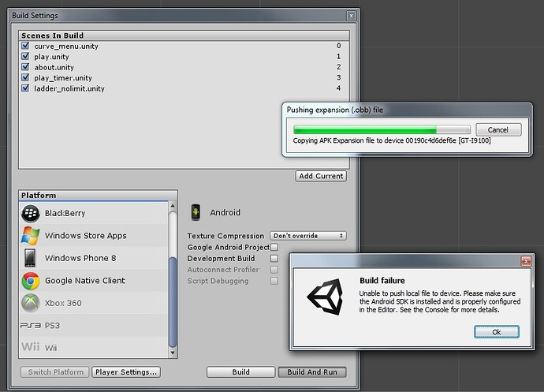Click platform list scroll down arrow

pos(173,353)
